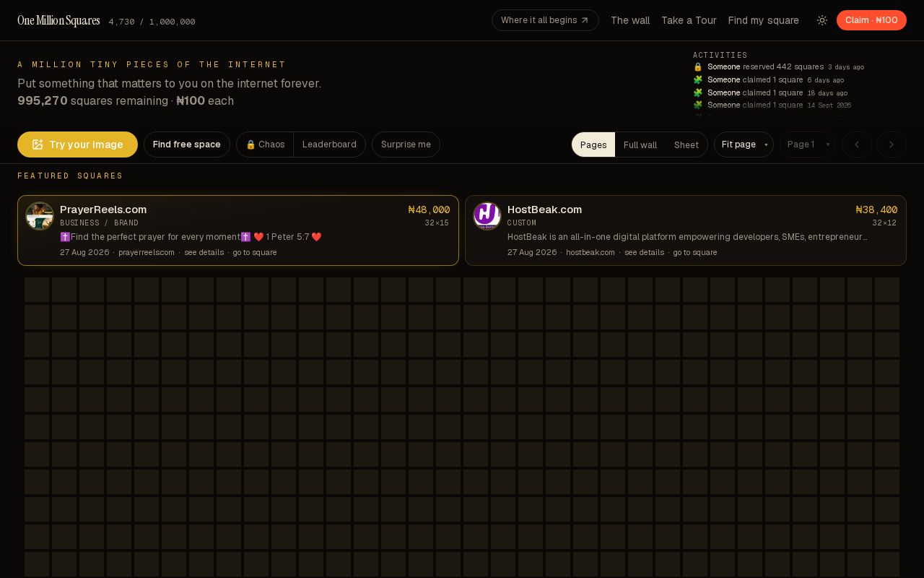Open Where it all begins link
924x578 pixels.
coord(545,20)
